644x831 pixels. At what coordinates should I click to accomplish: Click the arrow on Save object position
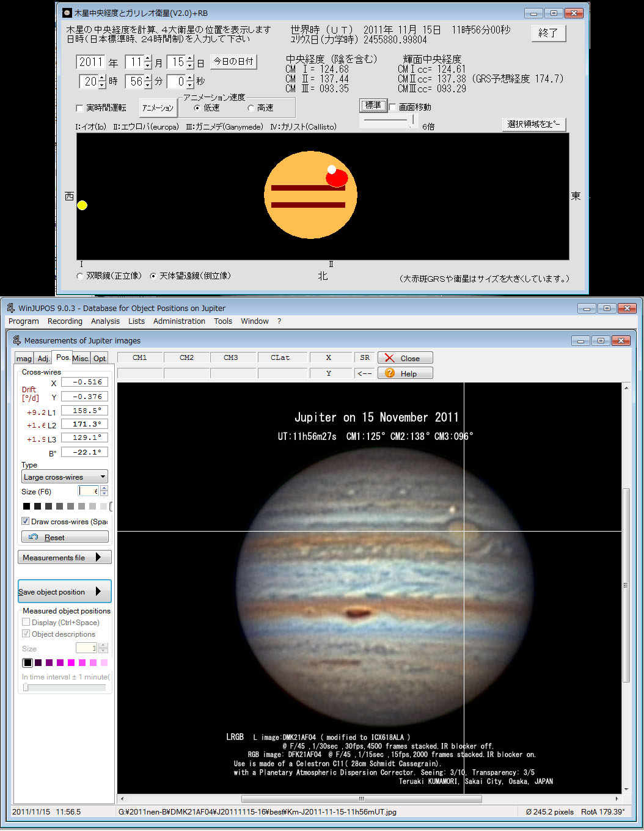[98, 591]
